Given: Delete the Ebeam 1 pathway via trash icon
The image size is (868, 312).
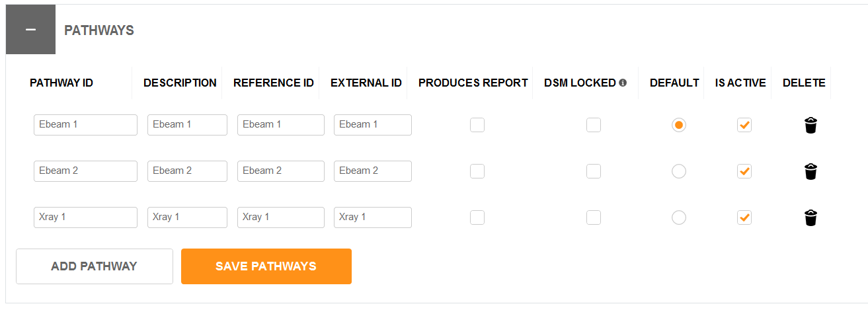Looking at the screenshot, I should point(810,125).
